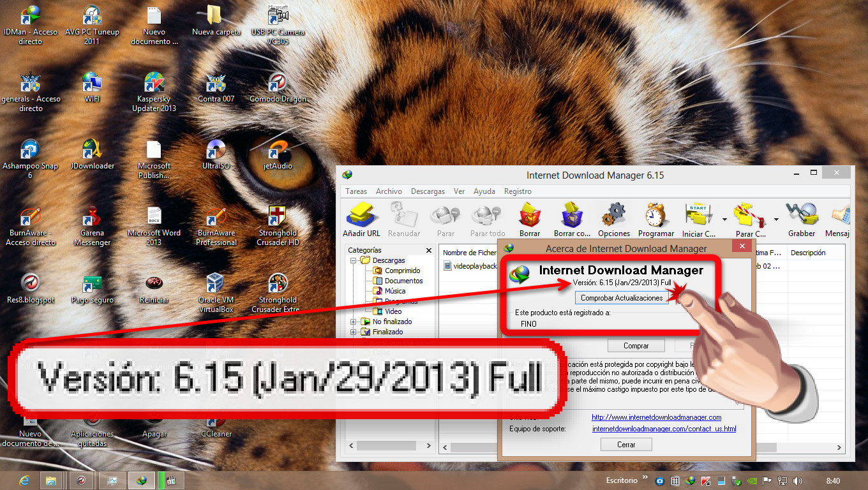Click the grayed Reanudar toolbar icon

point(404,220)
